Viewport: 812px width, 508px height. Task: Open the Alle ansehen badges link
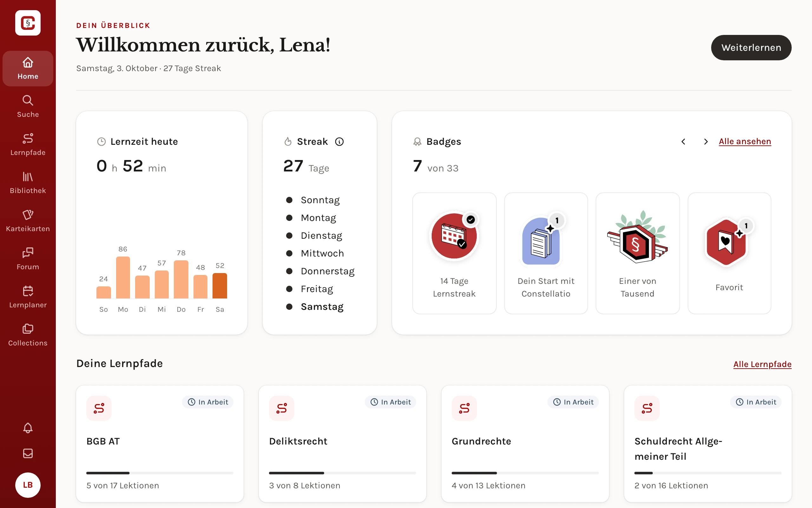(x=745, y=142)
